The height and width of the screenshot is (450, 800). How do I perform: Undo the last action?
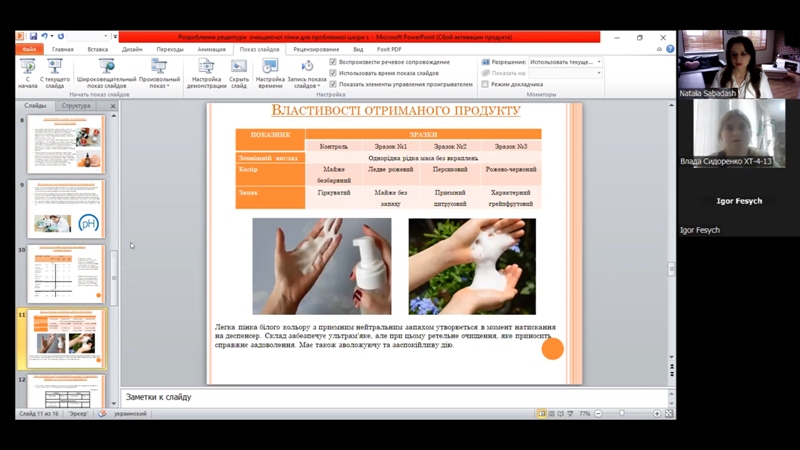(44, 36)
